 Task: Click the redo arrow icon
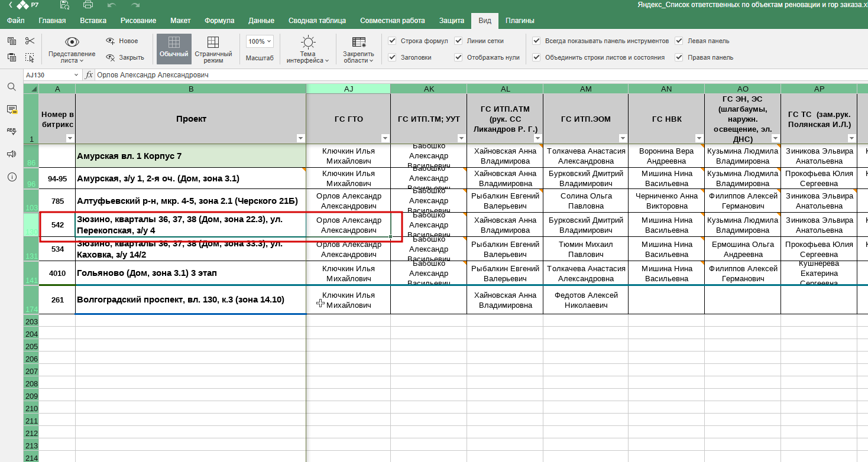[x=136, y=5]
